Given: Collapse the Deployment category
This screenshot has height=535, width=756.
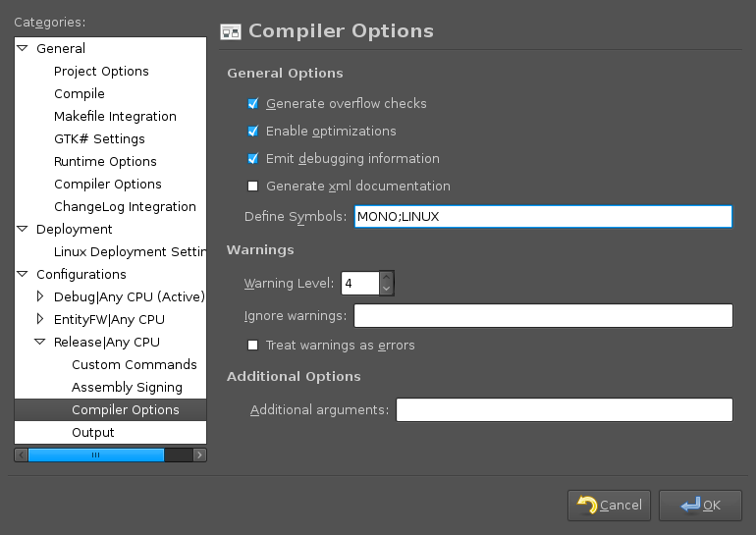Looking at the screenshot, I should (x=23, y=229).
